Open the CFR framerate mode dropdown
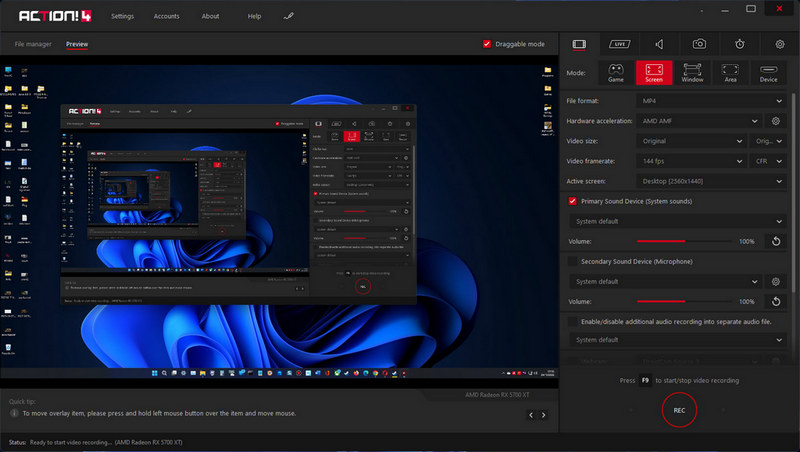 pos(768,161)
